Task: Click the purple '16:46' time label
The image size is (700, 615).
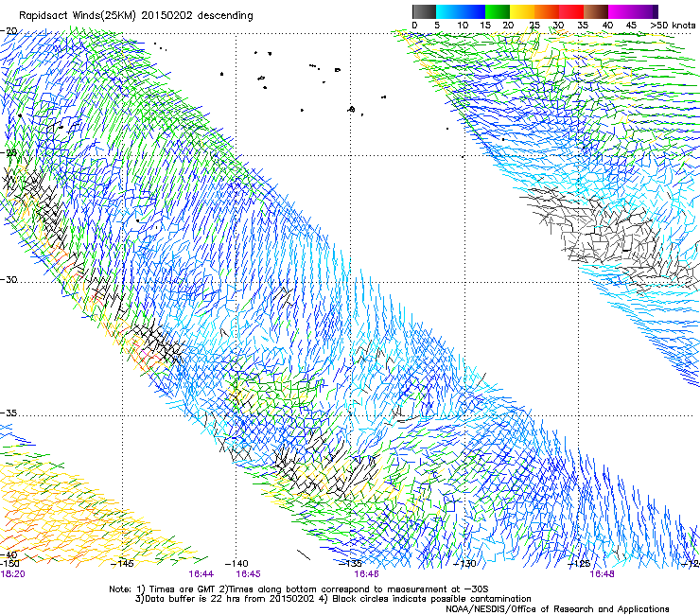Action: coord(366,574)
